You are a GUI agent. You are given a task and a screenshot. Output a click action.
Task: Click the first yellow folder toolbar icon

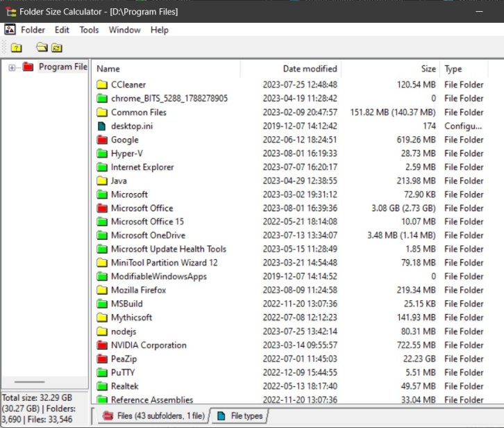(16, 48)
